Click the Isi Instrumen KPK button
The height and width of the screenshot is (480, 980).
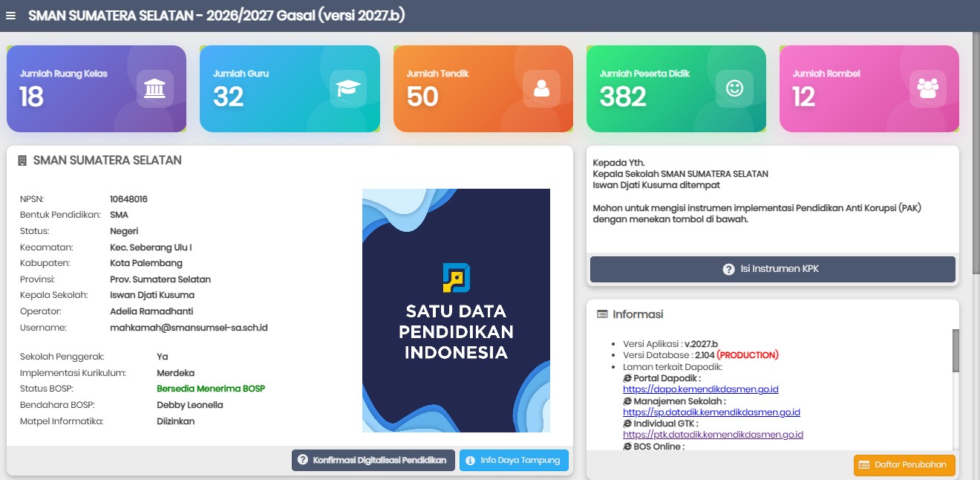tap(772, 269)
